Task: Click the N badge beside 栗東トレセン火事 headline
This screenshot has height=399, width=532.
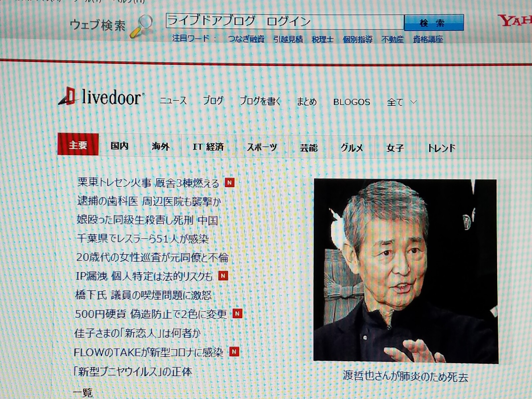Action: coord(229,182)
